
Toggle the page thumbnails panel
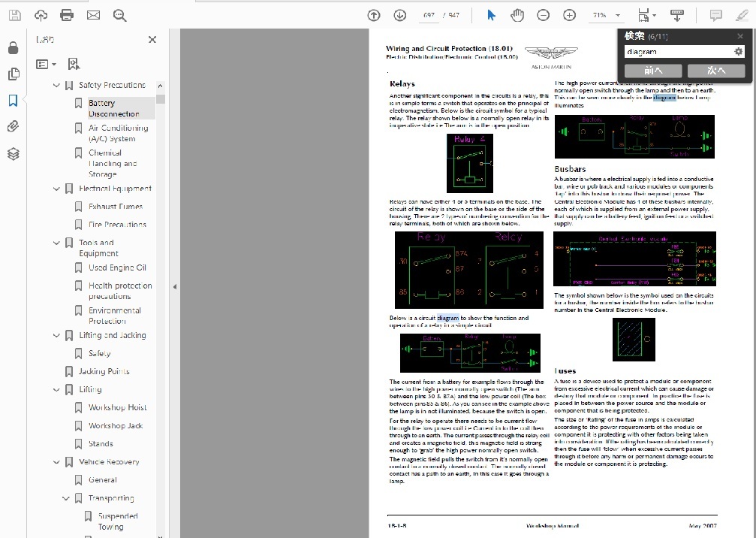(13, 74)
